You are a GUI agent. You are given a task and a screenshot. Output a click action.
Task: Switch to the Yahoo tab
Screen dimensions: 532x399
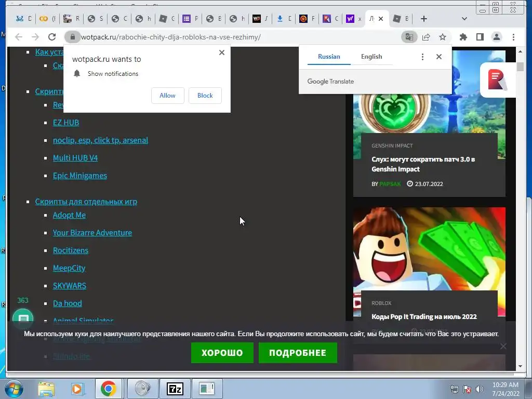pos(353,19)
